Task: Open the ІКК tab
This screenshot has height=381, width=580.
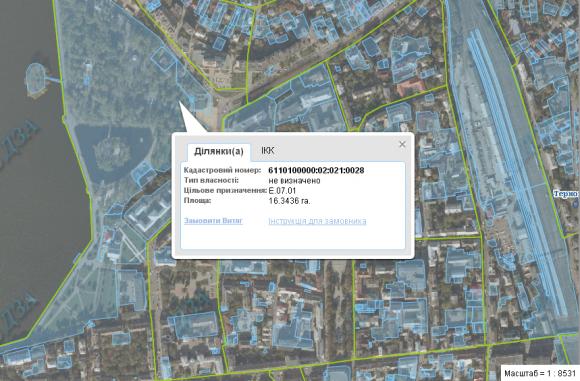Action: click(268, 151)
